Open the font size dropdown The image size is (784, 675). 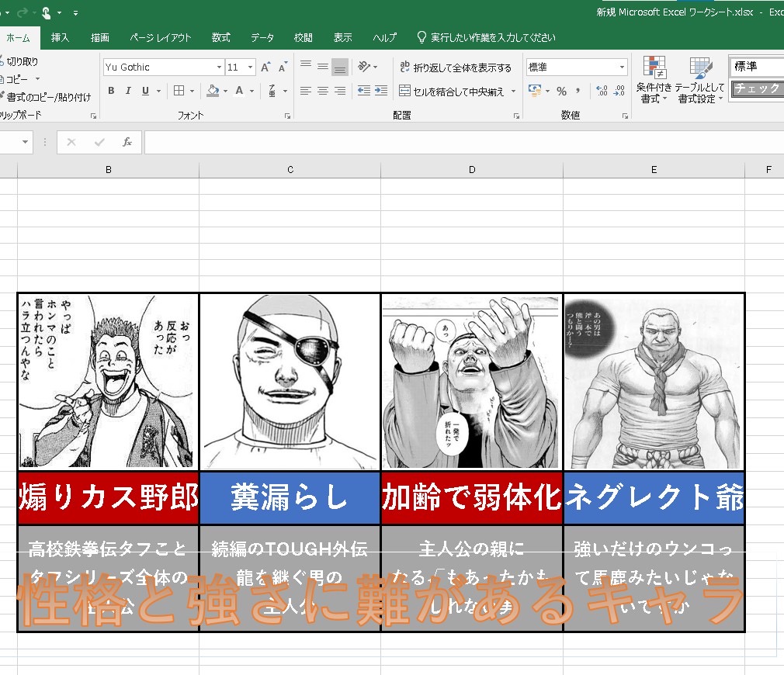(x=250, y=67)
